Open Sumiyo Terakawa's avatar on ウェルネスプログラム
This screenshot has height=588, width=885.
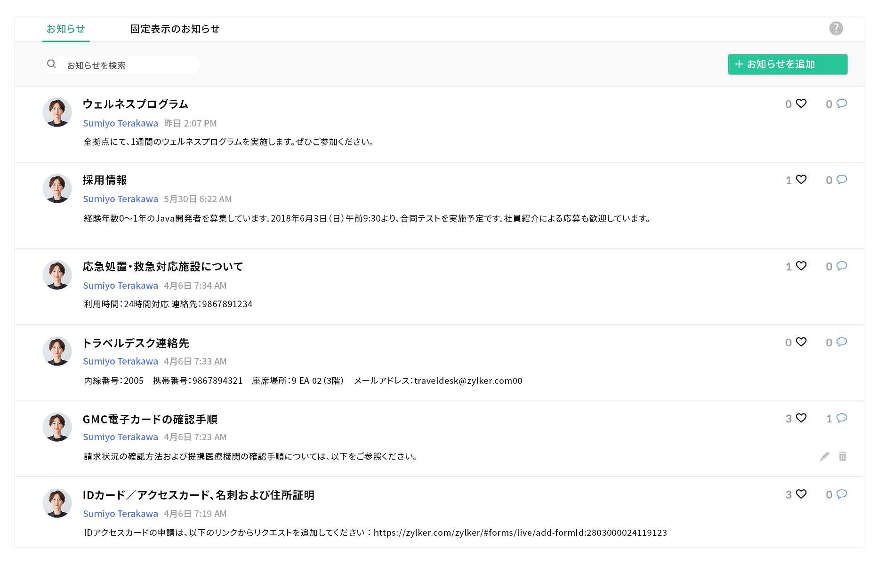click(x=57, y=112)
